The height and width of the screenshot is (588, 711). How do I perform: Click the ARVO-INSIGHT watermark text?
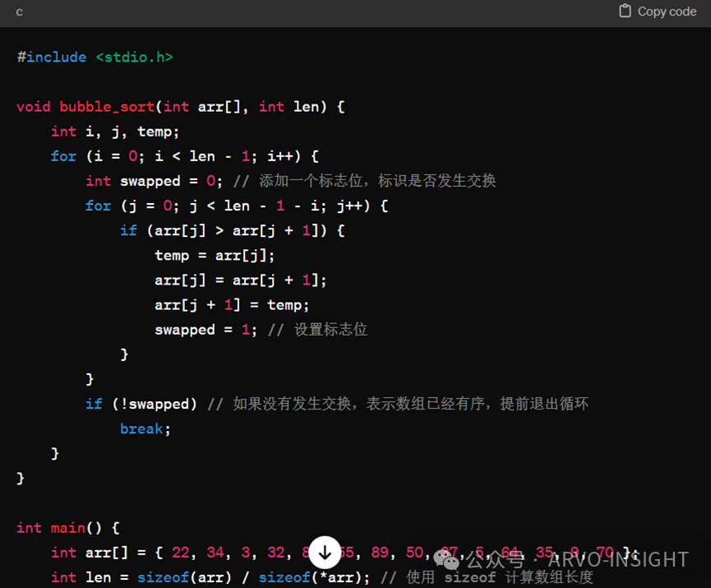(618, 560)
